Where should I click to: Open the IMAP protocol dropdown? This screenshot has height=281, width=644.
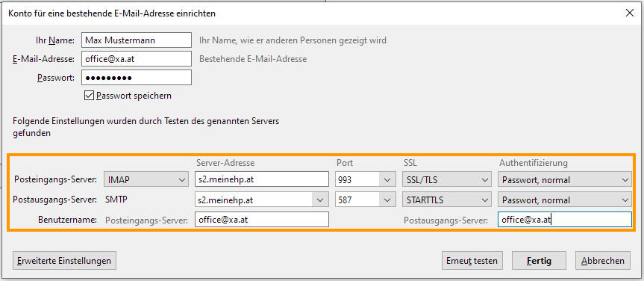(146, 179)
